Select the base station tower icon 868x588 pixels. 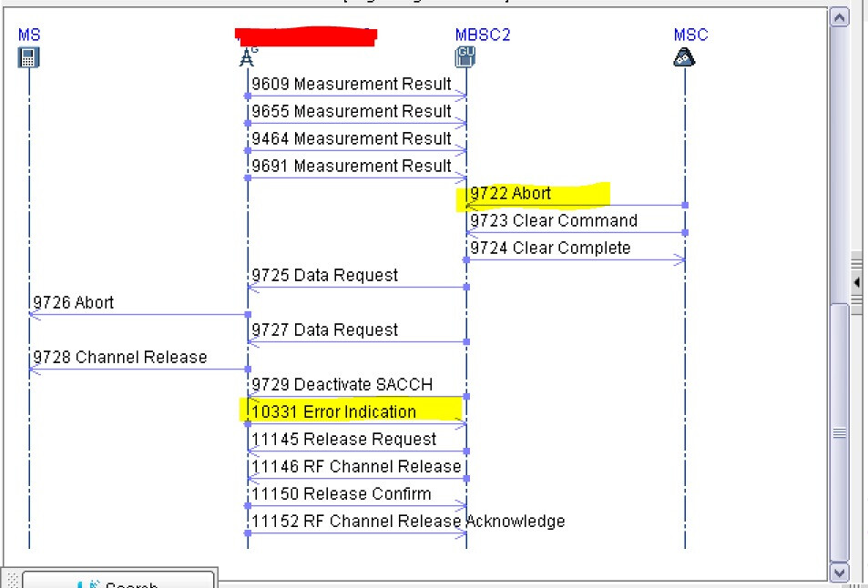[248, 57]
